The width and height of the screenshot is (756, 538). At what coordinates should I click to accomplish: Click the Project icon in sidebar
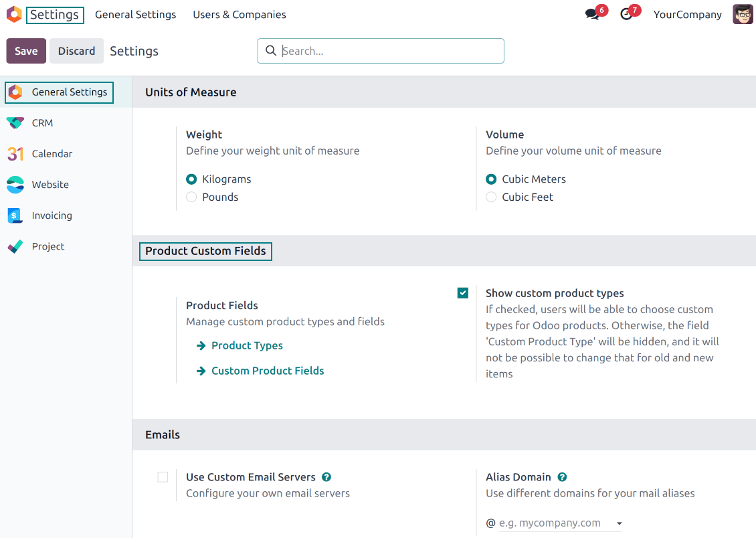tap(15, 246)
